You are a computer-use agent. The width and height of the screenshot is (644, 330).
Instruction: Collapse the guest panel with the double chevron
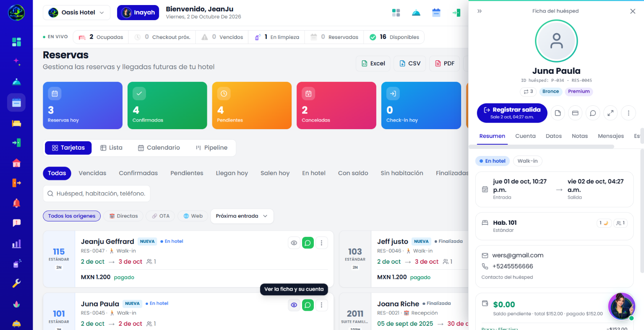(480, 11)
